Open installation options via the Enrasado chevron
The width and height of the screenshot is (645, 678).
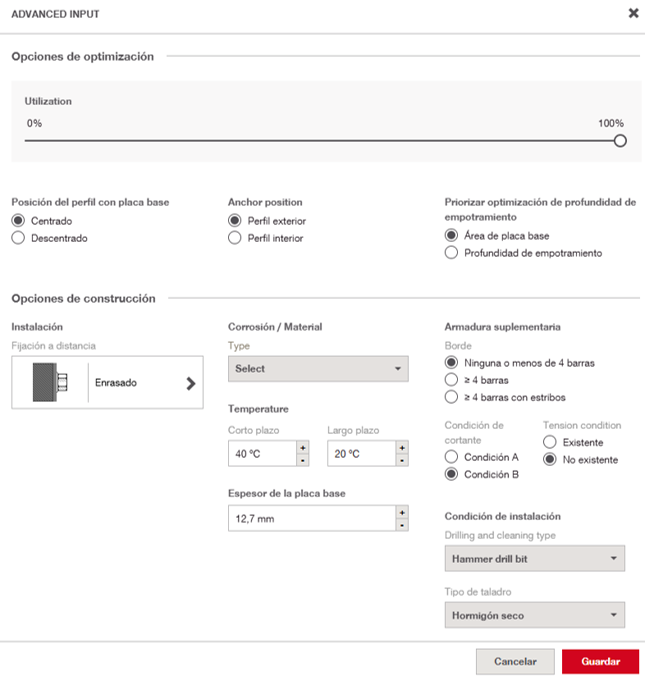tap(191, 383)
